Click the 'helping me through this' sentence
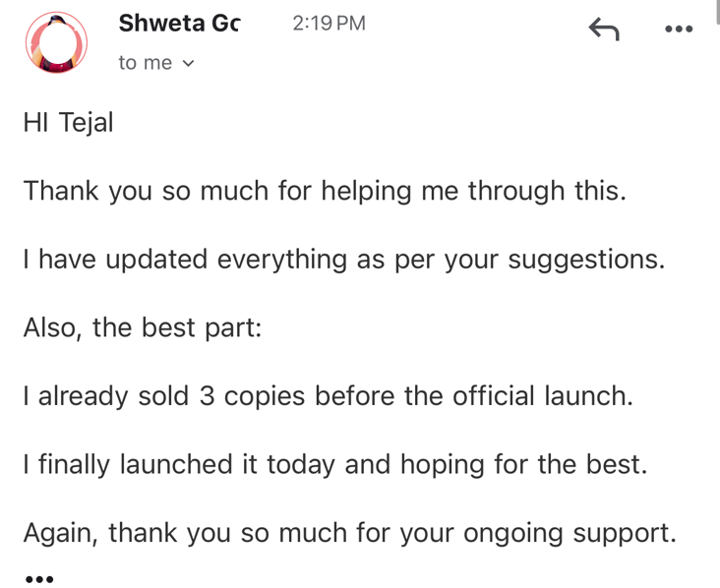This screenshot has width=720, height=588. click(x=326, y=191)
